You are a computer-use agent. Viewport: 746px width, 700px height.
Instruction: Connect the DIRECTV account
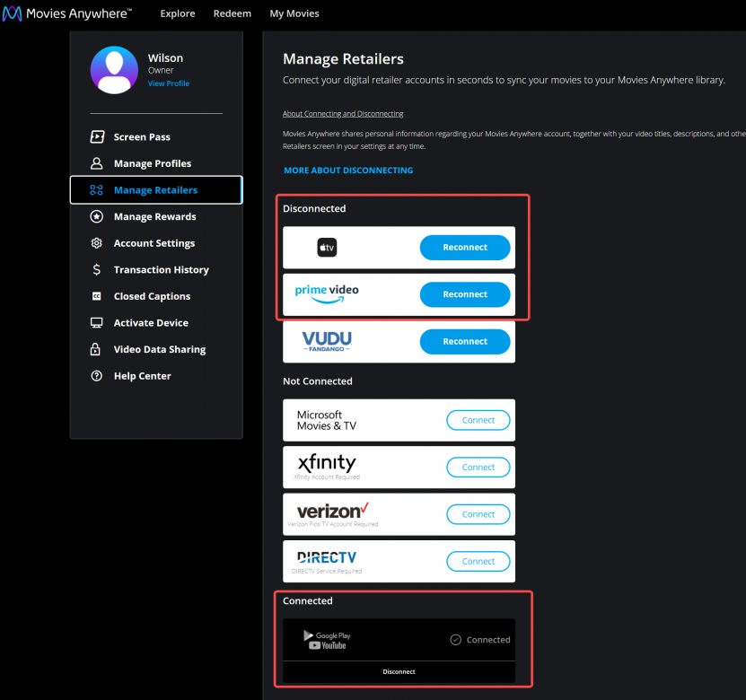point(478,562)
